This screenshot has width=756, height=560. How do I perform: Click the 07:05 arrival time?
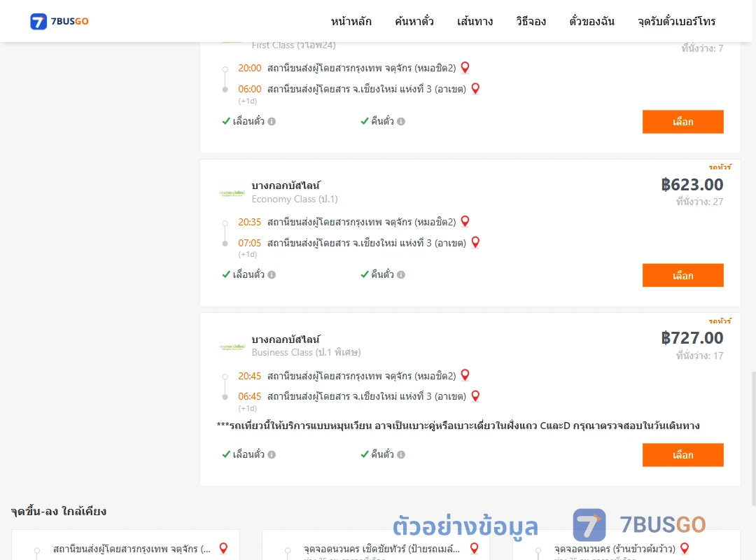249,243
